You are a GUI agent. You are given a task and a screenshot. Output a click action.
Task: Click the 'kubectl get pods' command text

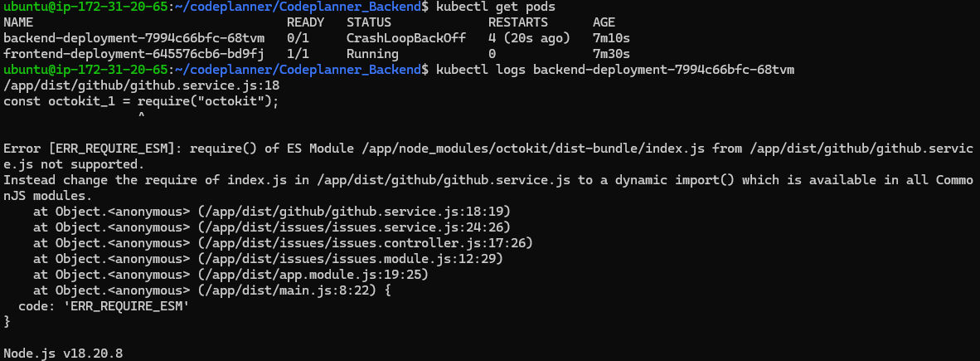[497, 7]
